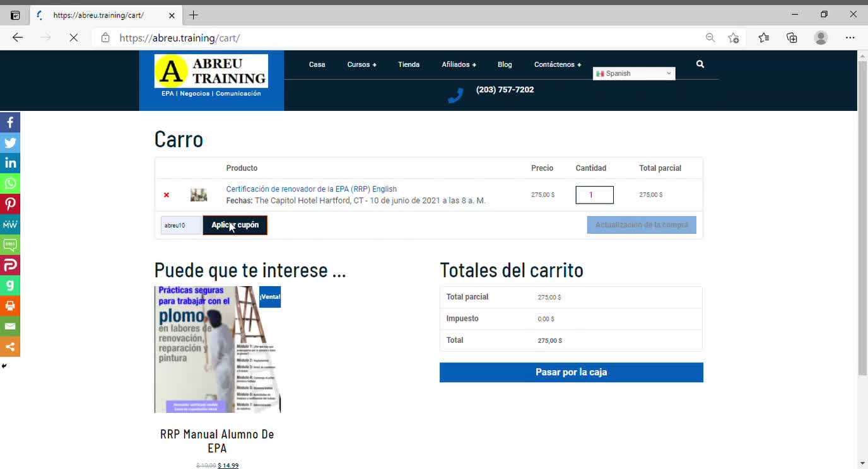Pin this page on Pinterest
Viewport: 868px width, 469px height.
pos(10,204)
